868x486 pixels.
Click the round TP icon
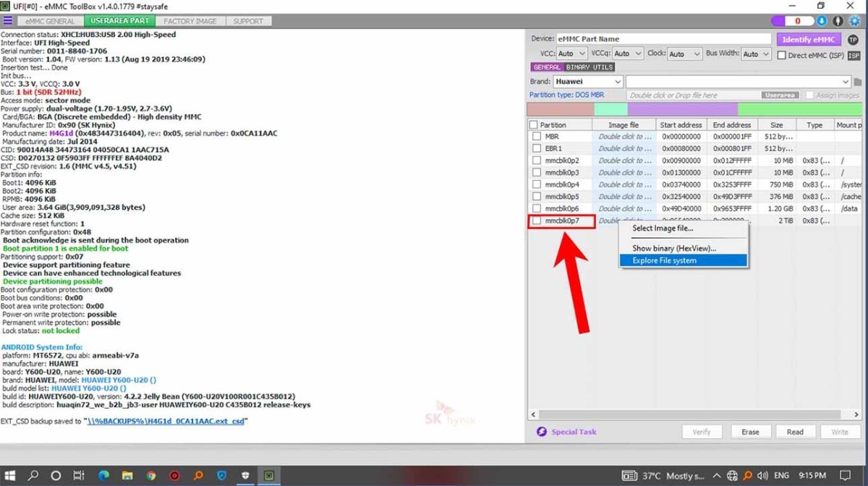853,39
